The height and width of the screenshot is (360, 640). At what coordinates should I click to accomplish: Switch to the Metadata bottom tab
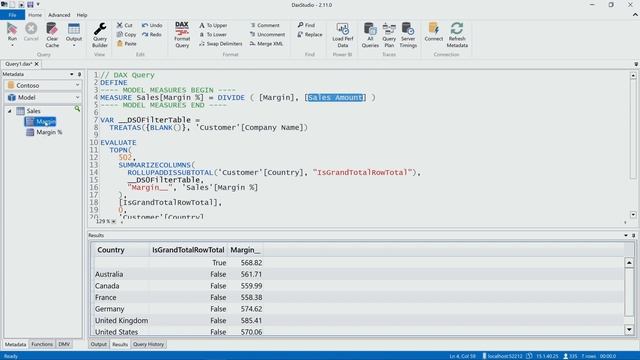tap(16, 344)
